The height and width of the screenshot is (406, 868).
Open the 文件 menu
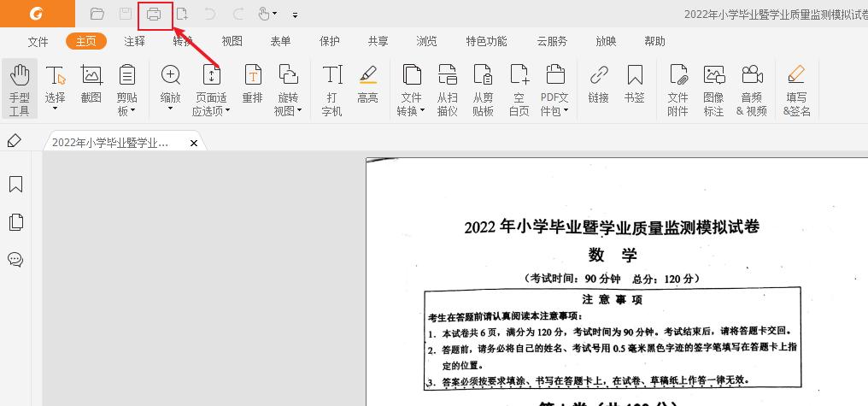click(38, 42)
